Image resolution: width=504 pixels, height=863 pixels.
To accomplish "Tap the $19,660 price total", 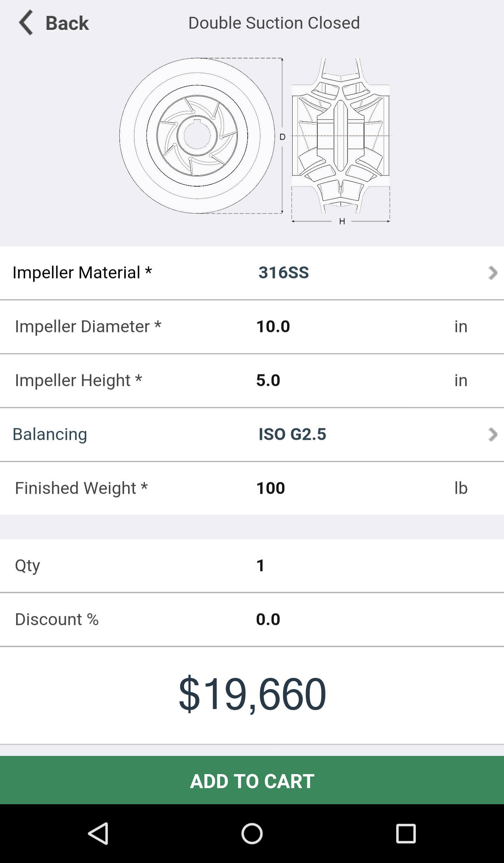I will tap(252, 694).
